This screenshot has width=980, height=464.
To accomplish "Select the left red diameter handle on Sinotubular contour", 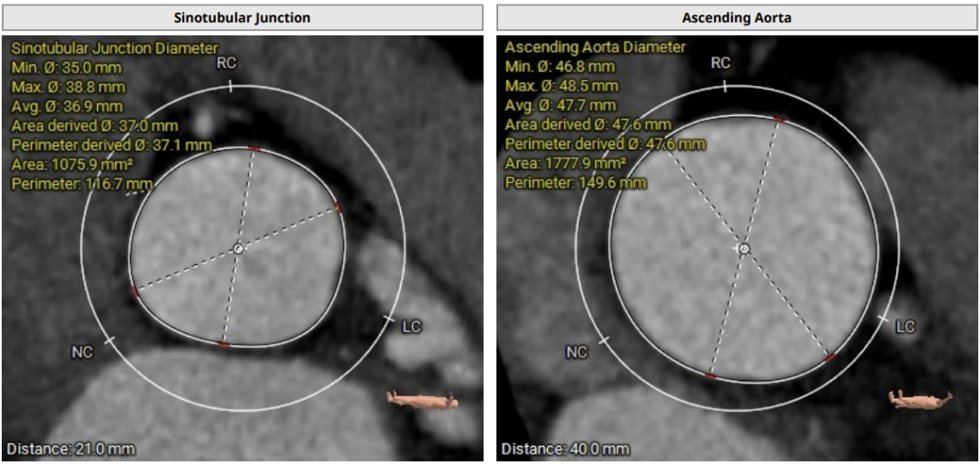I will coord(135,291).
